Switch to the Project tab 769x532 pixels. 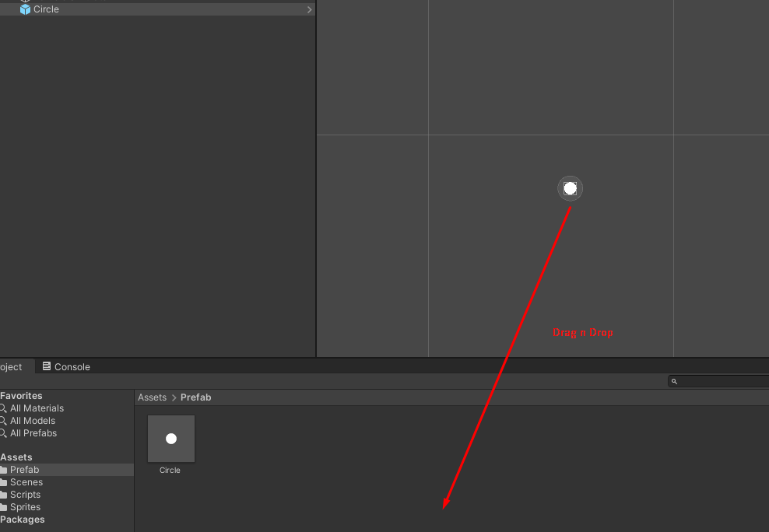click(12, 366)
